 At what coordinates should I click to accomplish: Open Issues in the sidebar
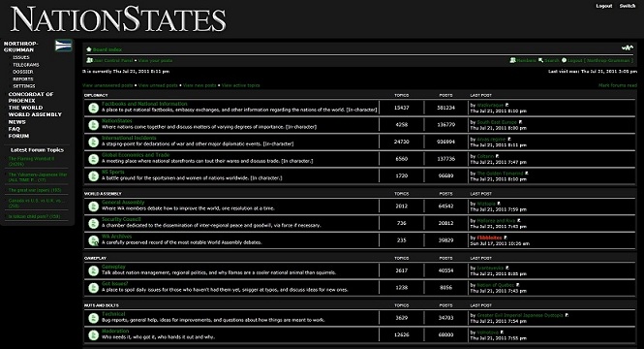(x=21, y=57)
